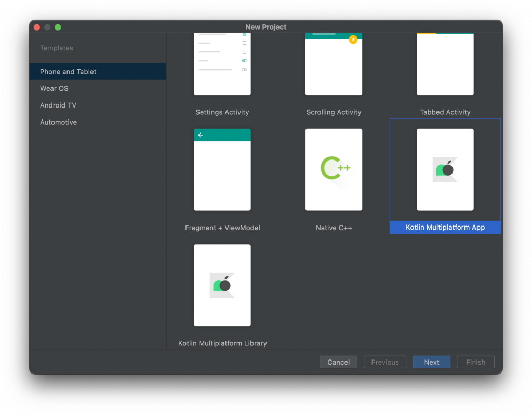This screenshot has width=532, height=413.
Task: Click the Kotlin Multiplatform Library apple icon
Action: tap(222, 285)
